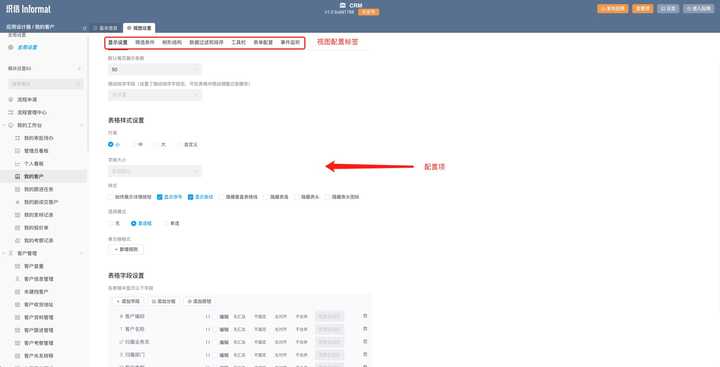Click the 客户管理 group icon in the sidebar
Screen dimensions: 720x367
coord(11,254)
